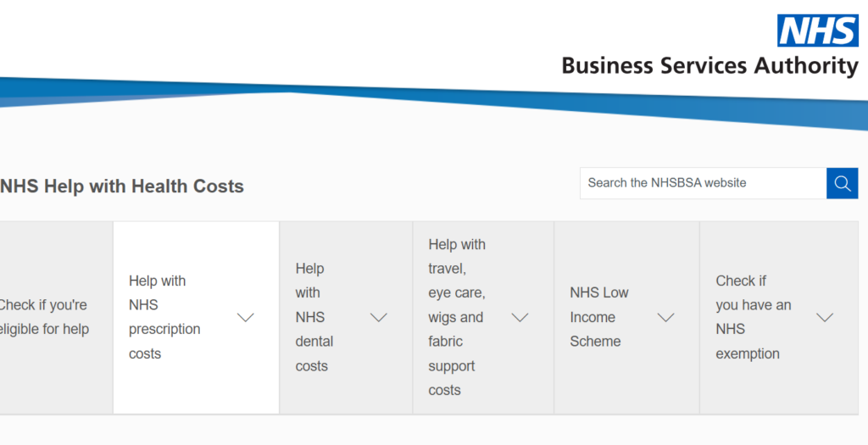The width and height of the screenshot is (868, 445).
Task: Focus the Search the NHSBSA website field
Action: (703, 183)
